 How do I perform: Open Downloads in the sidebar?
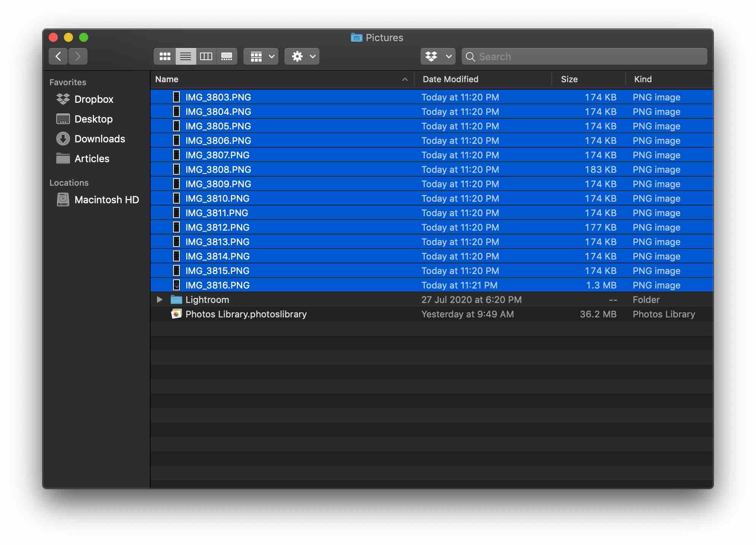(99, 139)
